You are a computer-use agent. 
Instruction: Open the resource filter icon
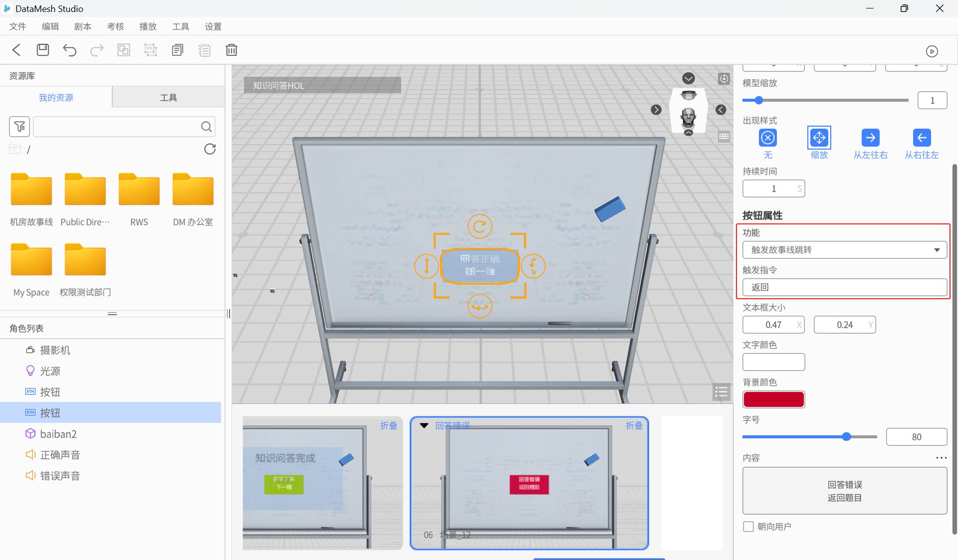coord(19,127)
